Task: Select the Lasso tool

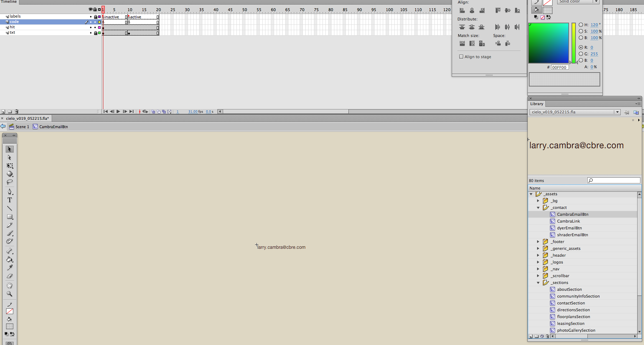Action: point(10,182)
